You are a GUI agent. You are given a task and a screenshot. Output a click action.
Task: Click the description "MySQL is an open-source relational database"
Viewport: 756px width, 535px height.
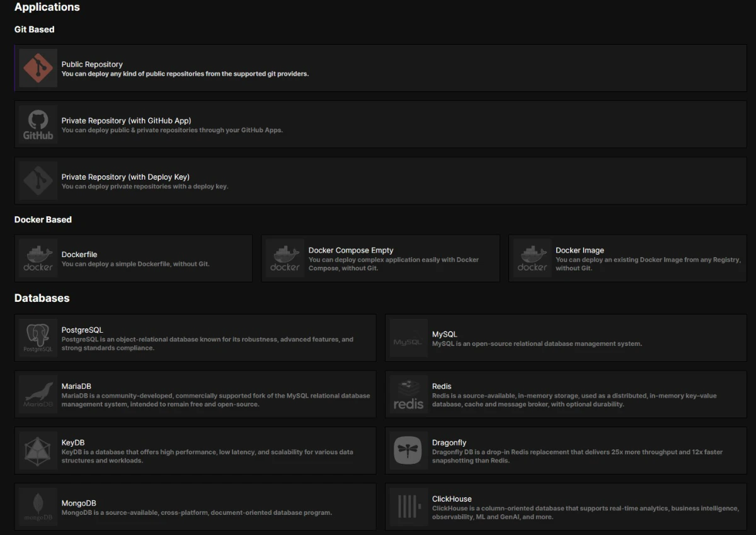[x=537, y=344]
